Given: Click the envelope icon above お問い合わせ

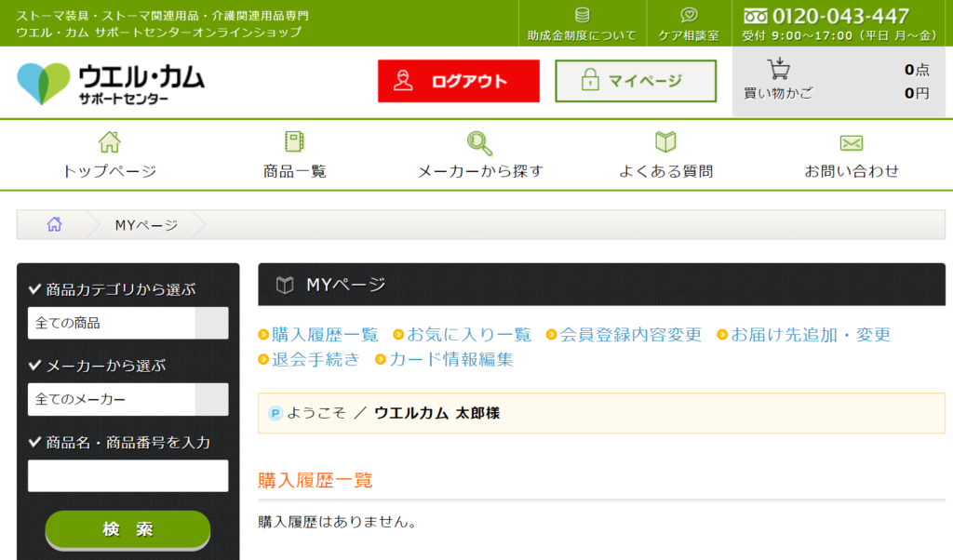Looking at the screenshot, I should (x=852, y=142).
